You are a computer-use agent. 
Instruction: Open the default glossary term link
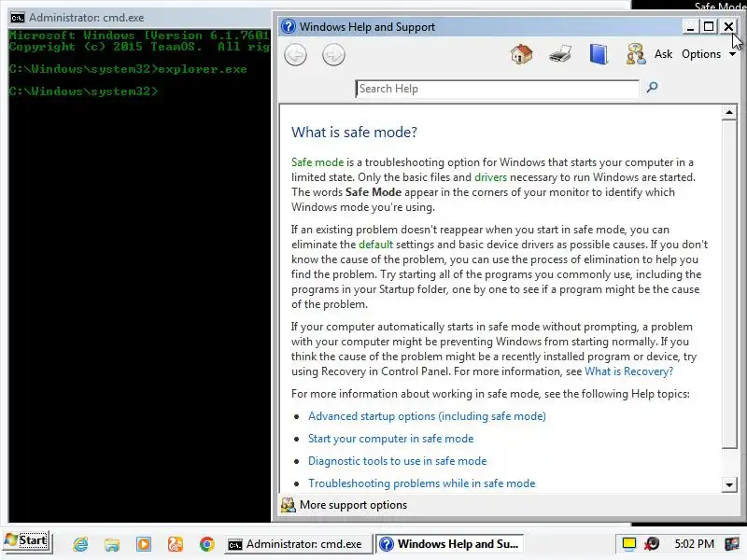click(x=375, y=245)
